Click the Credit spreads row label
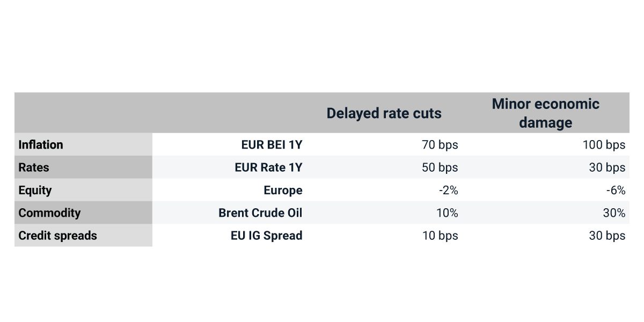644x322 pixels. (x=57, y=236)
